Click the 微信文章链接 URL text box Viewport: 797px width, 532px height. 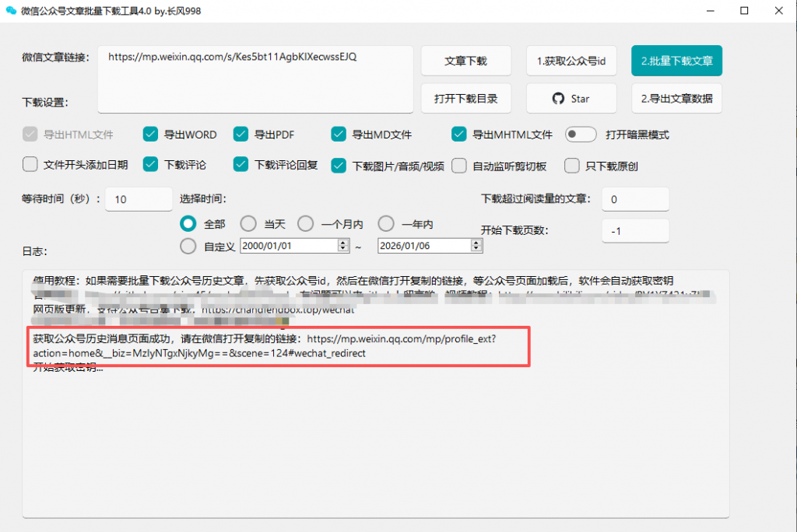[x=255, y=78]
